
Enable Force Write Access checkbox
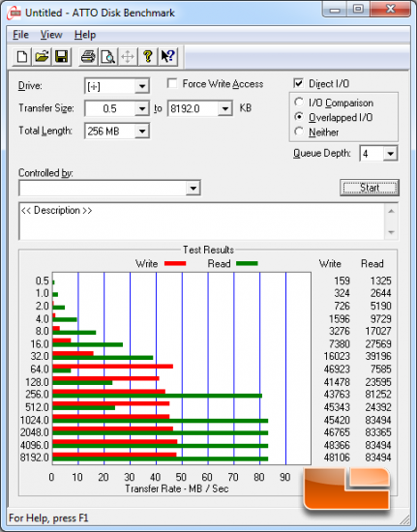click(172, 83)
